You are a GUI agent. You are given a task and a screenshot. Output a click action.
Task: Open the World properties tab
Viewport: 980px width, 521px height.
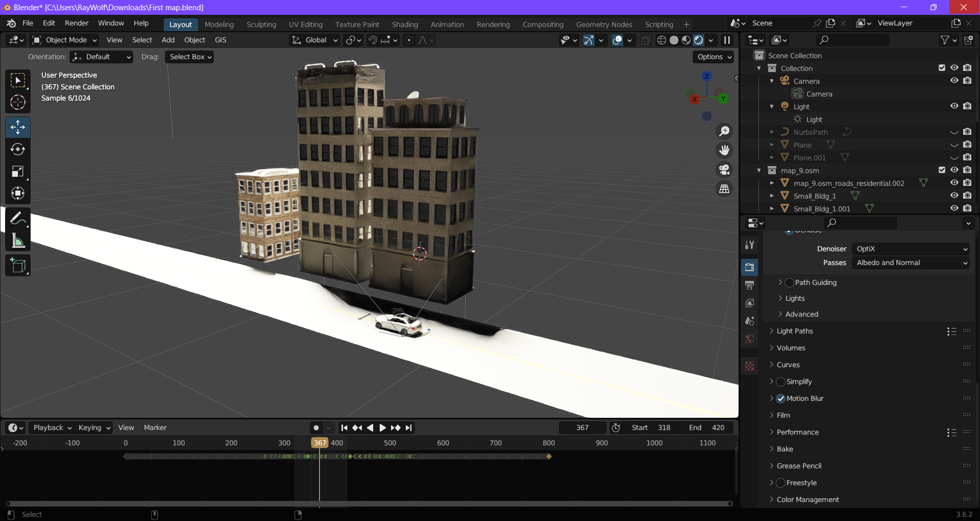[x=749, y=339]
